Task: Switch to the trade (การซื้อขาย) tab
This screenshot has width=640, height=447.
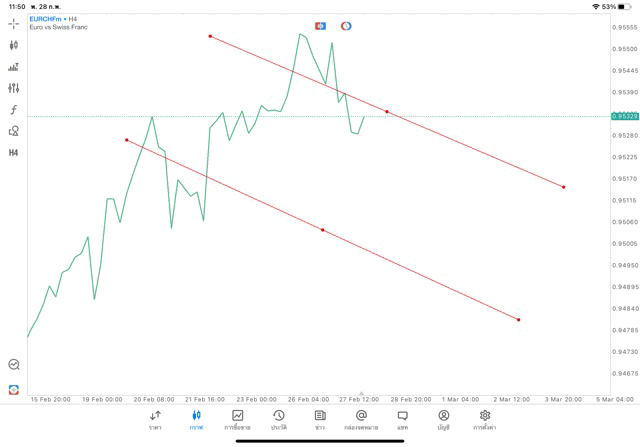Action: click(x=238, y=419)
